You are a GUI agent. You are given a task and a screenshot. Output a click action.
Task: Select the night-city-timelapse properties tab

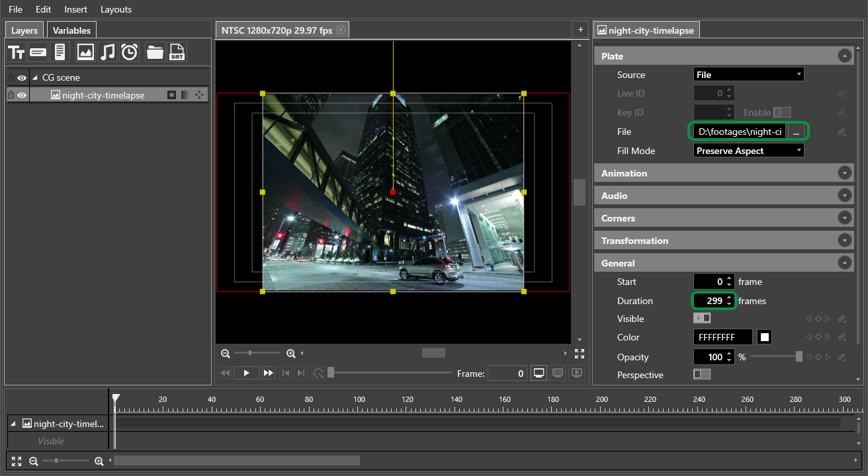[646, 30]
